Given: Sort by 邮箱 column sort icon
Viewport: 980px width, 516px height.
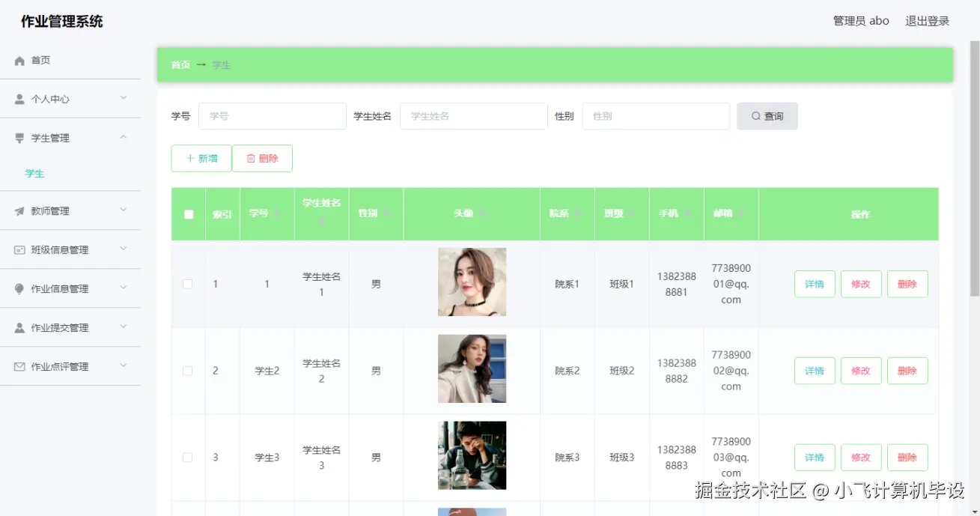Looking at the screenshot, I should pos(741,214).
